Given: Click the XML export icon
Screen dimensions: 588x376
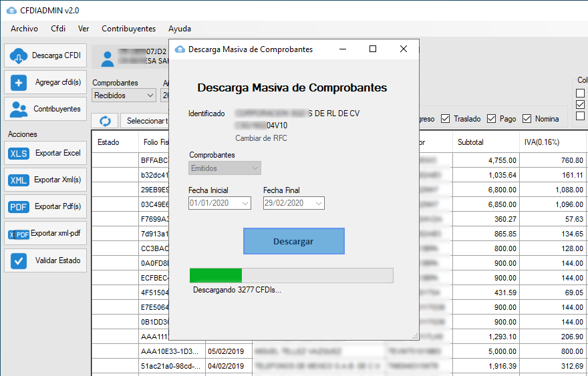Looking at the screenshot, I should pos(18,180).
